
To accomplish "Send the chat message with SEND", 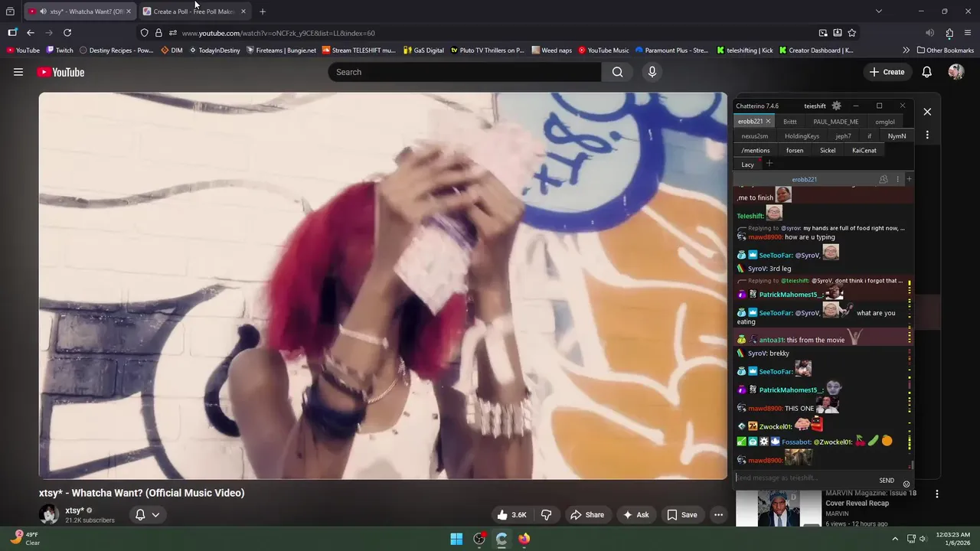I will (887, 481).
